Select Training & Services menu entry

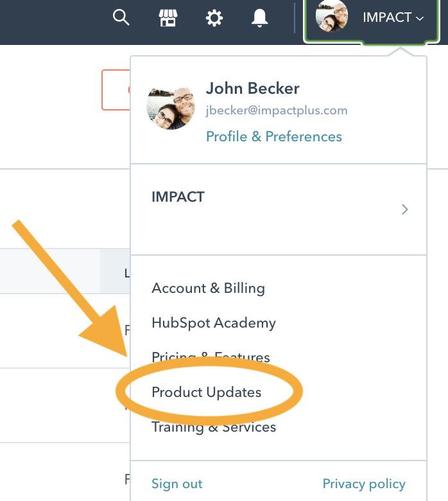point(214,427)
